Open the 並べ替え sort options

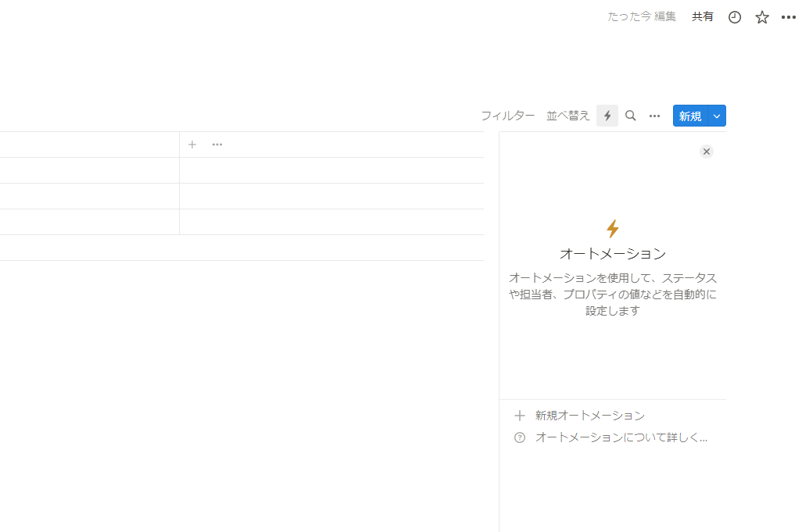click(567, 115)
